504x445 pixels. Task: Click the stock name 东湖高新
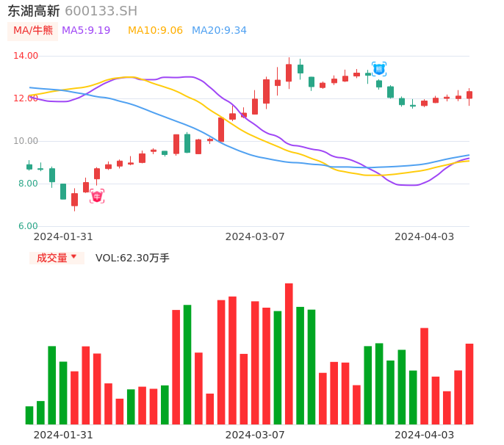click(x=33, y=11)
